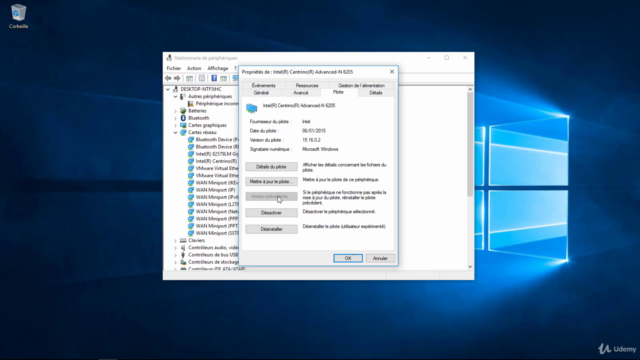Click the Désinstaller button
The height and width of the screenshot is (360, 640).
click(x=271, y=229)
